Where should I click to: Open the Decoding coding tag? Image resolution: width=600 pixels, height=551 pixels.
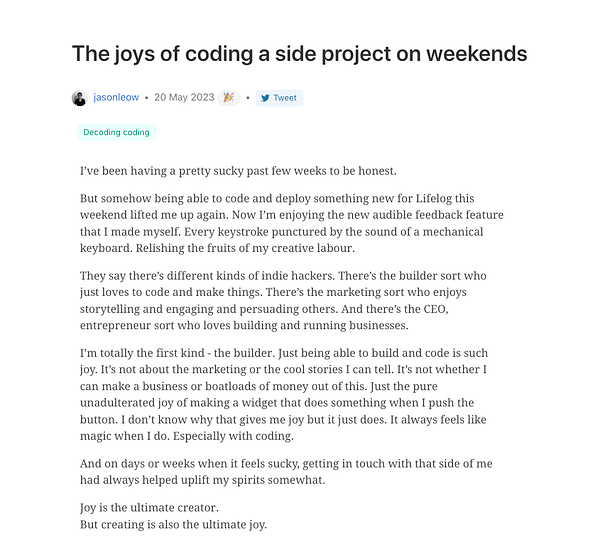(x=116, y=132)
